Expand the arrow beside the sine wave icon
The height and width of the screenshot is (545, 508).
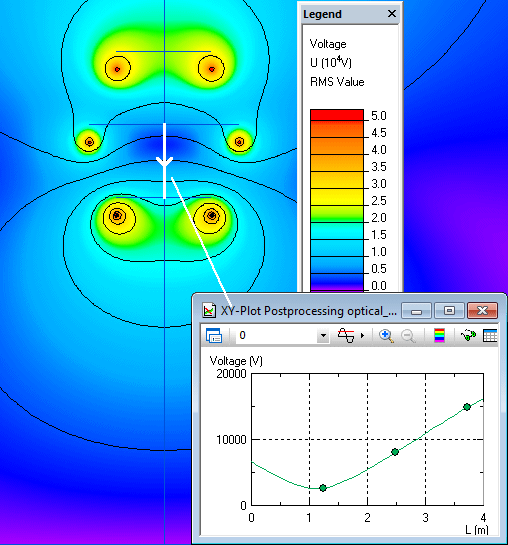click(362, 335)
